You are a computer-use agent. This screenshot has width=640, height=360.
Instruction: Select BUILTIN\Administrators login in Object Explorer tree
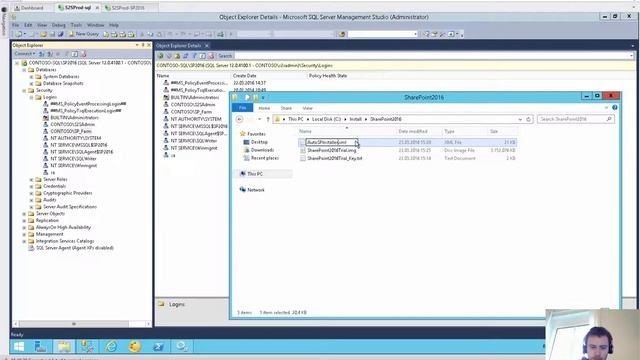tap(74, 118)
